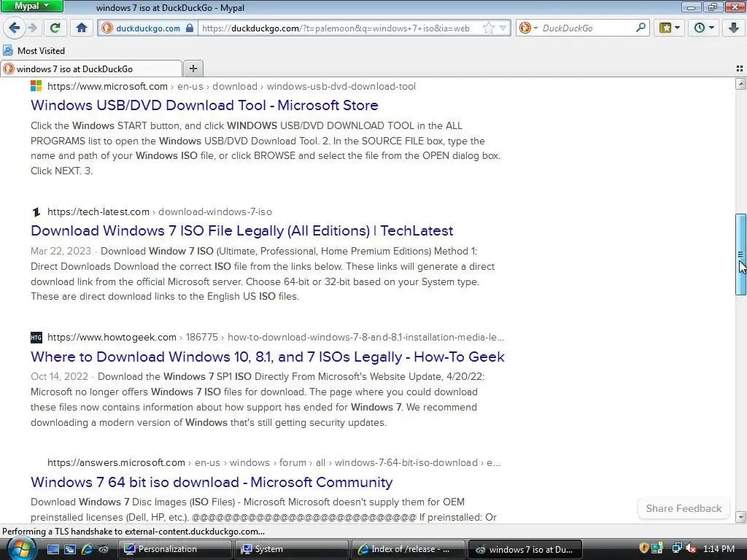747x560 pixels.
Task: Click the TechLatest favicon beside result URL
Action: click(x=36, y=211)
